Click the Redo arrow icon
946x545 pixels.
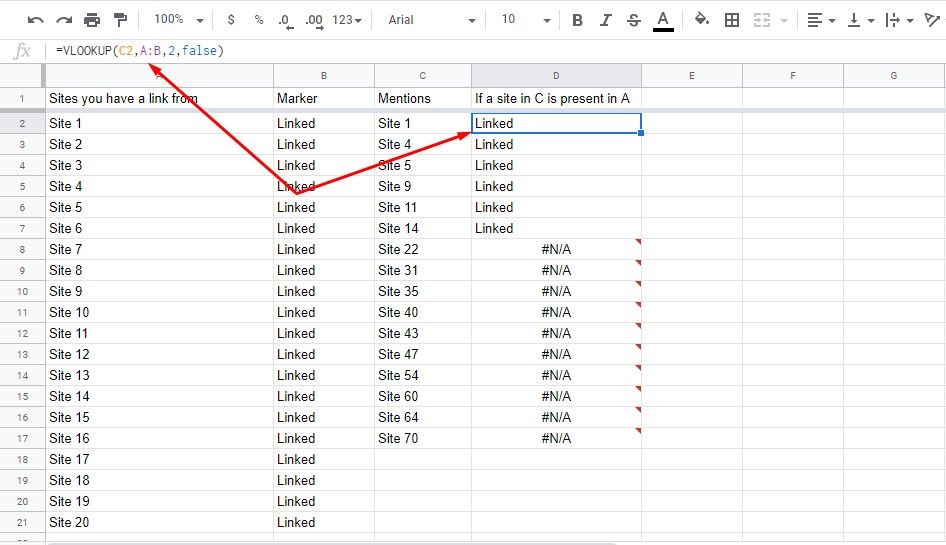tap(64, 20)
